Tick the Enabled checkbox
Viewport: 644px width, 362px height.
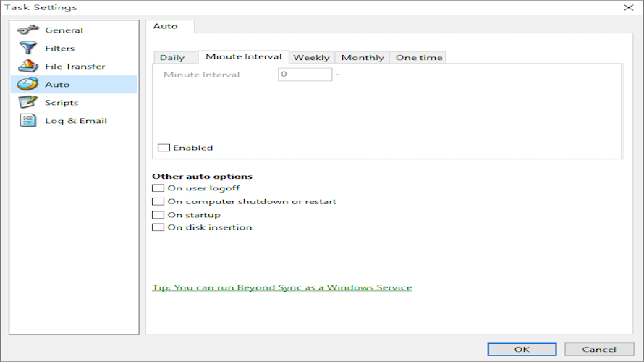tap(164, 148)
